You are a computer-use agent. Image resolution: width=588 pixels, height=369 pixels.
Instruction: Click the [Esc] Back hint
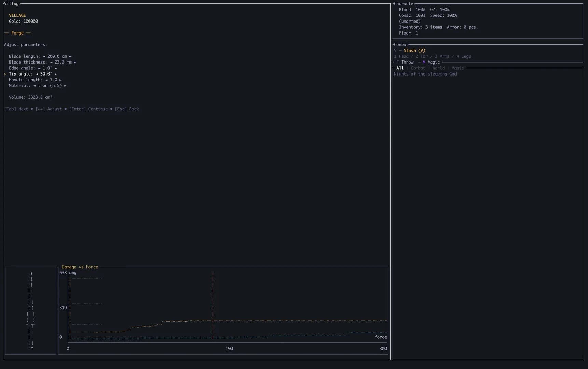(127, 109)
